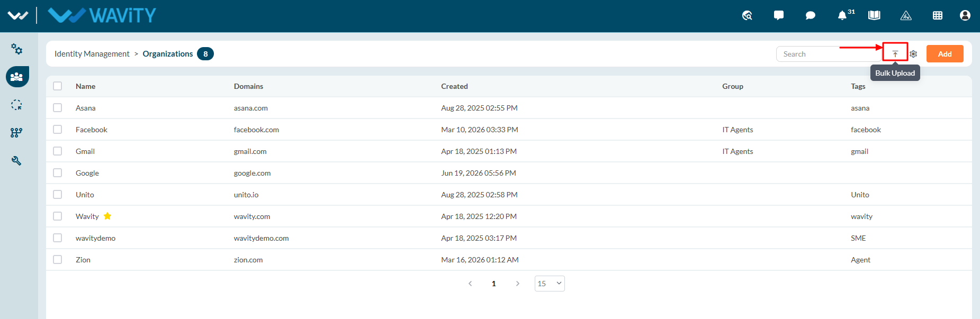Open the gears settings sidebar icon
980x319 pixels.
[17, 49]
